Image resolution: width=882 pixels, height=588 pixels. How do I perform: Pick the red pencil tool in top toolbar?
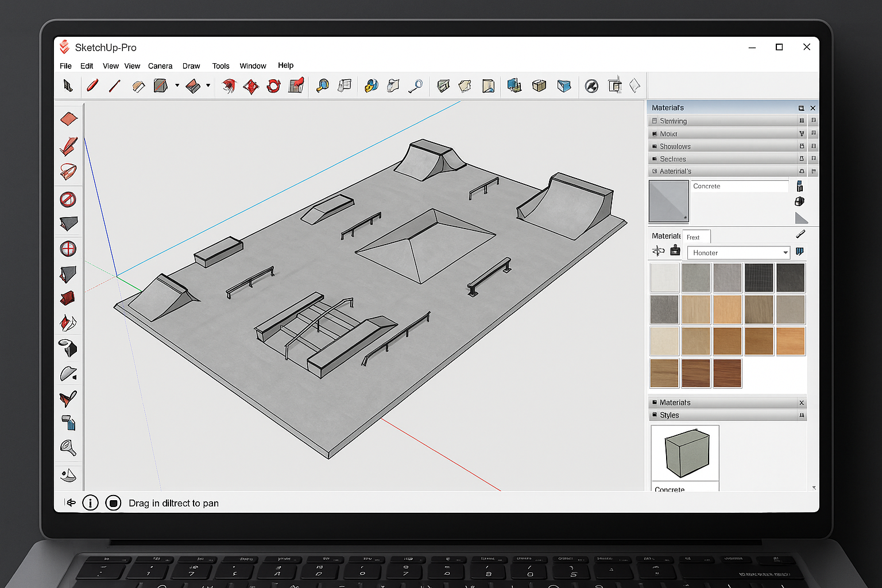[x=92, y=86]
